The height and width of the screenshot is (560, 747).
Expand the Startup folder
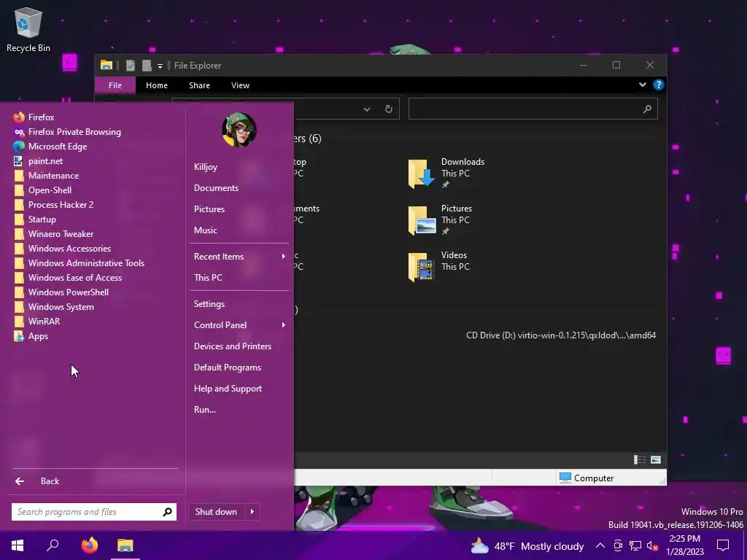click(35, 219)
